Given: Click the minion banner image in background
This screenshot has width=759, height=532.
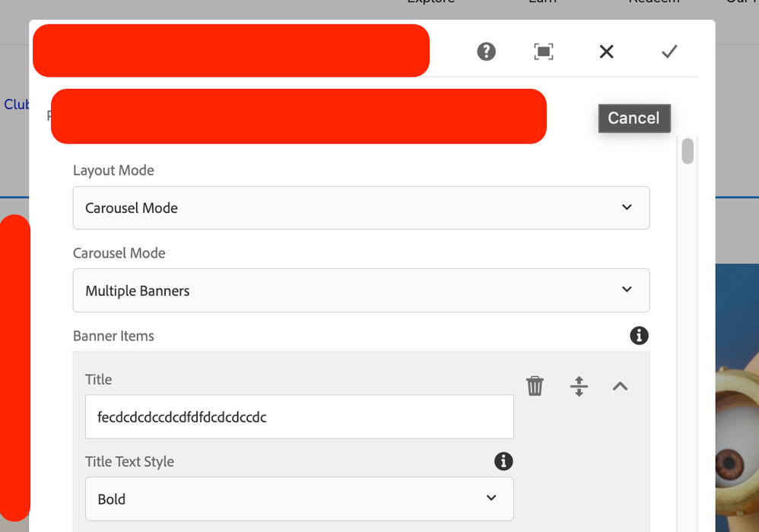Looking at the screenshot, I should tap(736, 395).
